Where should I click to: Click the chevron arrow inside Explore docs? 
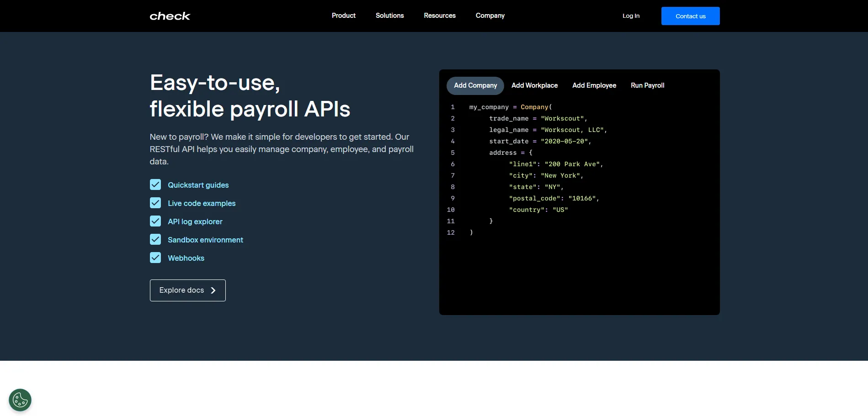pos(213,290)
